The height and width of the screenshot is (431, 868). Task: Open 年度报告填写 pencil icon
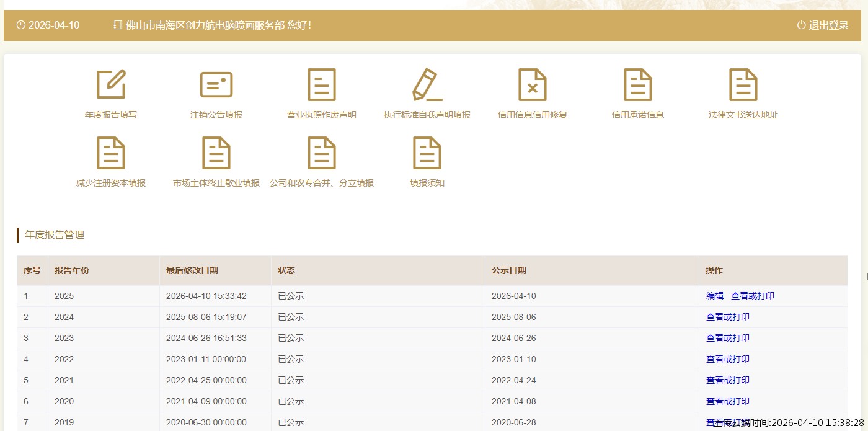111,85
